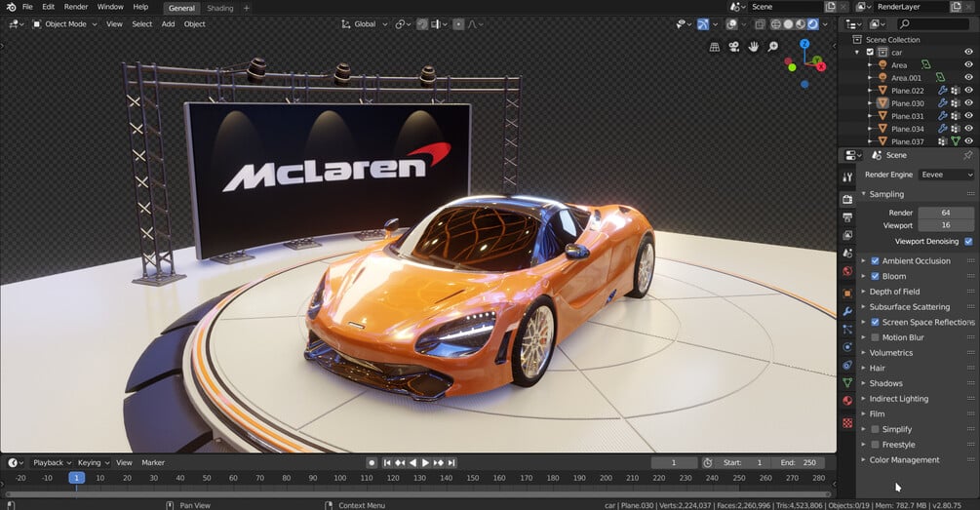Open the Window menu
The width and height of the screenshot is (980, 510).
110,7
